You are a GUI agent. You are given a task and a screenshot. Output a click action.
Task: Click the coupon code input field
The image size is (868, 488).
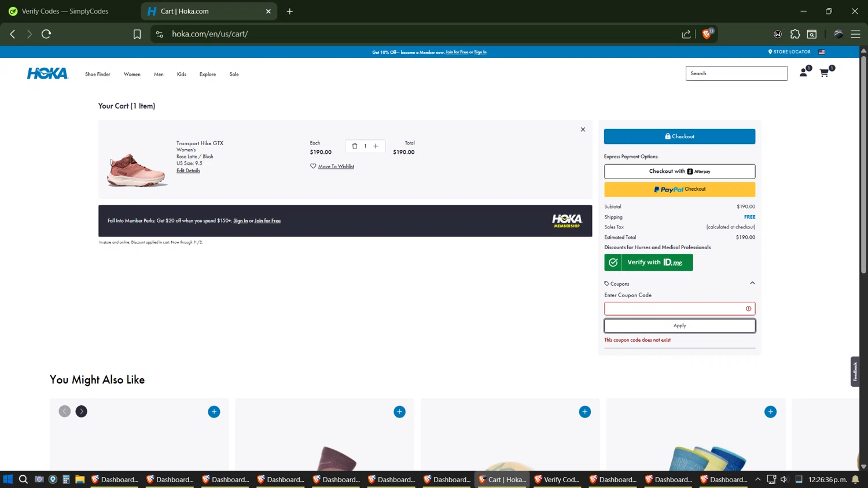(x=679, y=309)
